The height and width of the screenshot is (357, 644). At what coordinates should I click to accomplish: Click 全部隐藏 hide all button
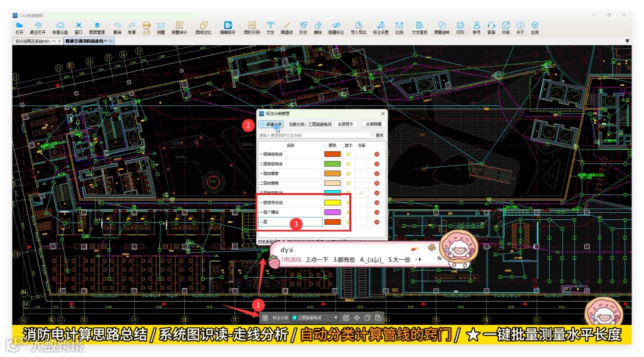(373, 124)
